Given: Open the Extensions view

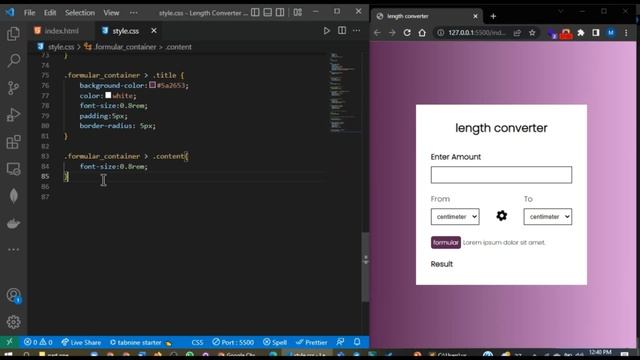Looking at the screenshot, I should [13, 142].
